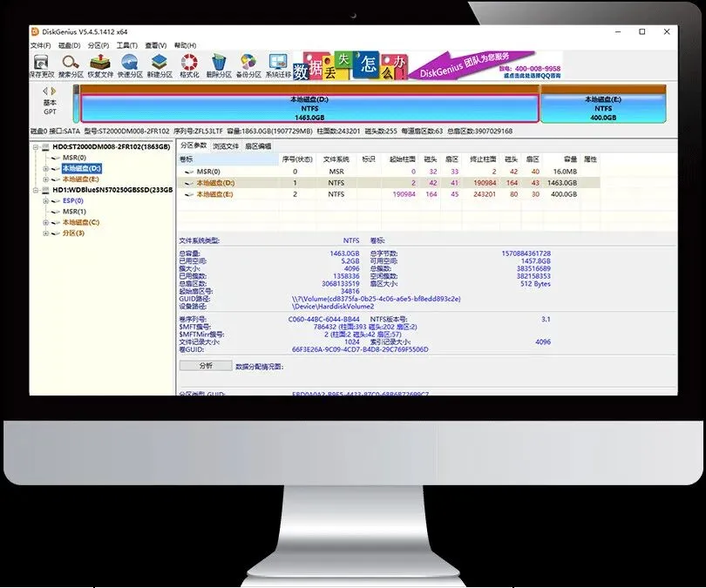706x588 pixels.
Task: Select 本地磁盘(C:) in the left tree
Action: coord(81,222)
